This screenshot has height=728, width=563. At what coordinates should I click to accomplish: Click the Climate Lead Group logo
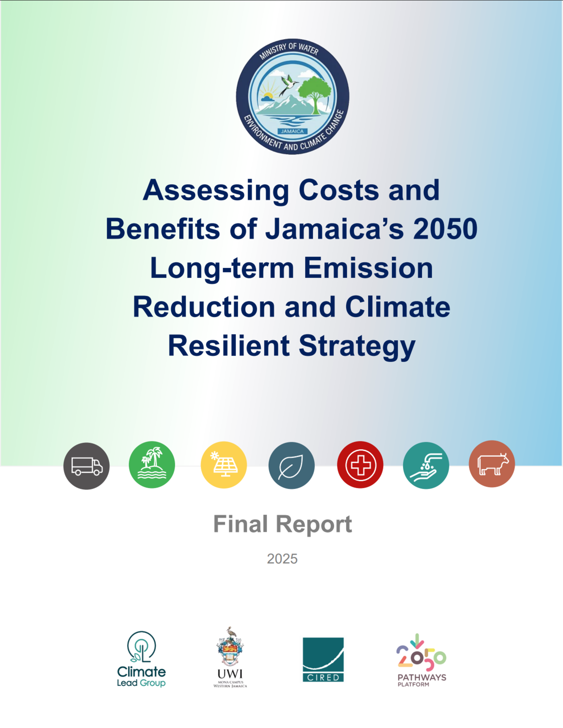coord(141,659)
